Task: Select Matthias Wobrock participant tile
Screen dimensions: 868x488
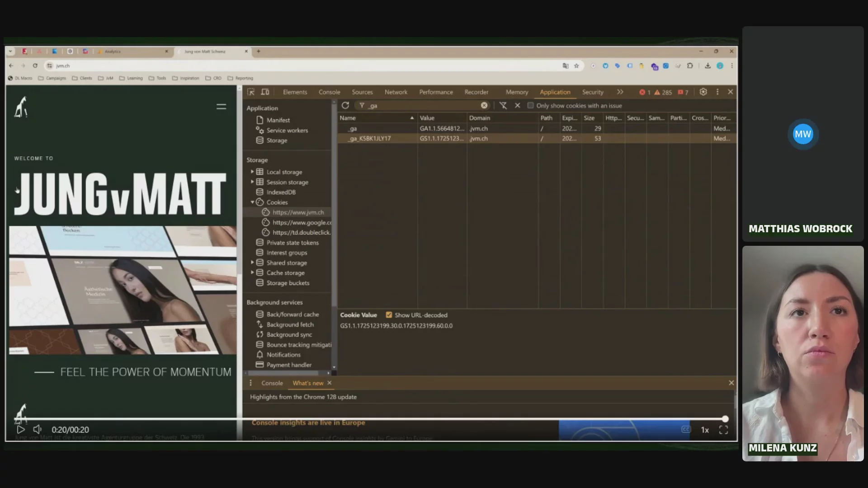Action: tap(803, 134)
